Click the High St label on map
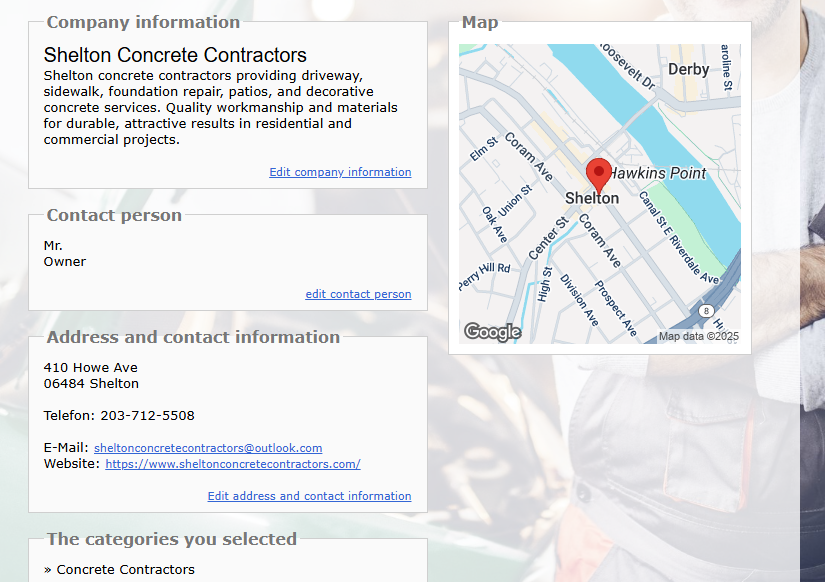 click(x=545, y=285)
